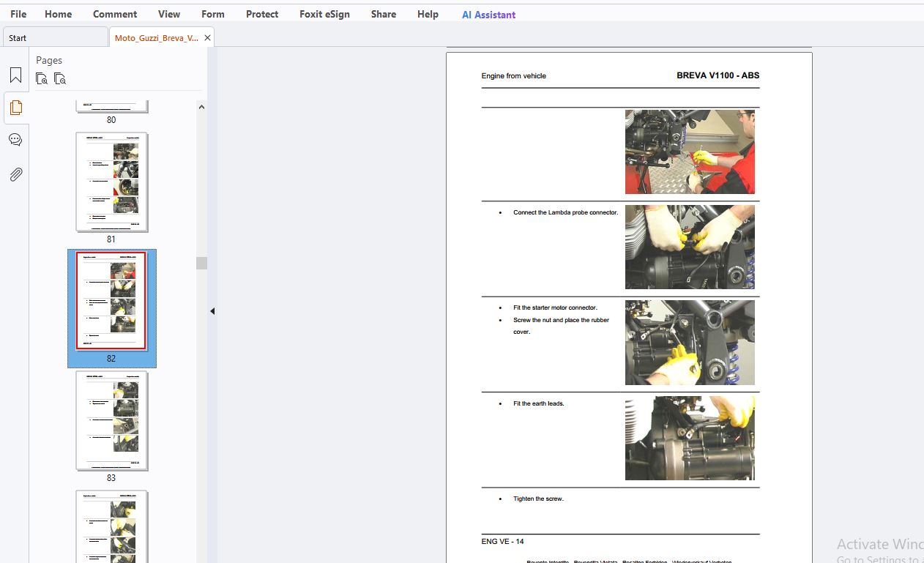Click 'Fit the earth leads.' text
The image size is (924, 563).
(538, 403)
